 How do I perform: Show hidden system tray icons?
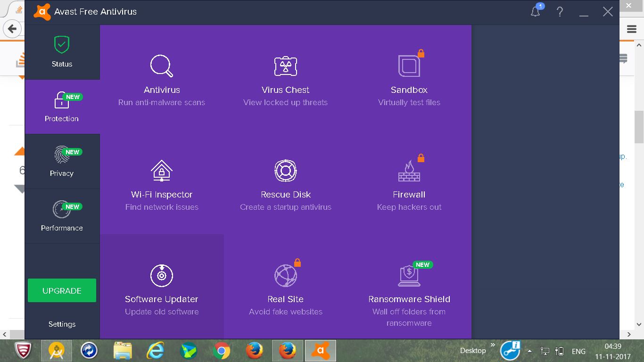[x=529, y=351]
